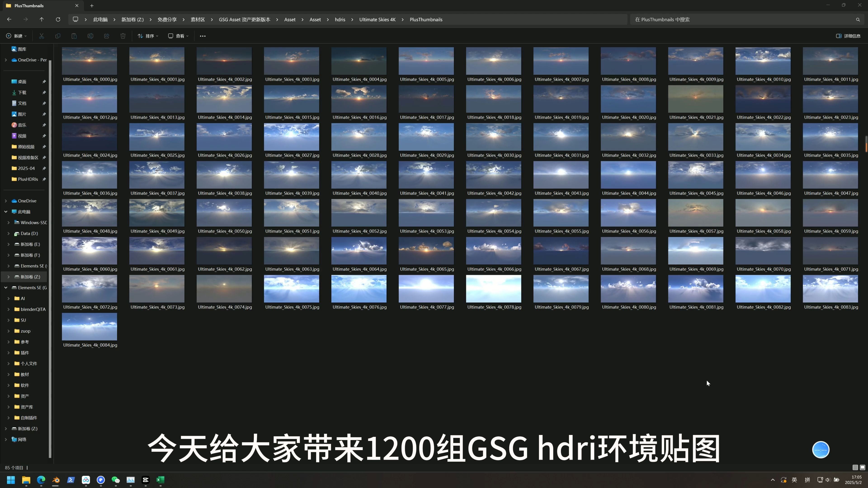Collapse the 此电脑 tree node
The image size is (868, 488).
6,212
